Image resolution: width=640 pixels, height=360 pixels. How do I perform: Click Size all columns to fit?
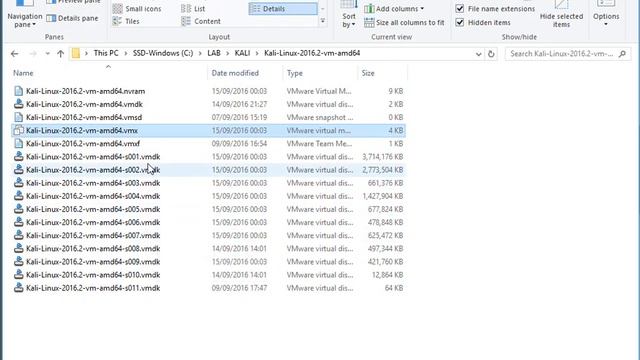point(404,22)
